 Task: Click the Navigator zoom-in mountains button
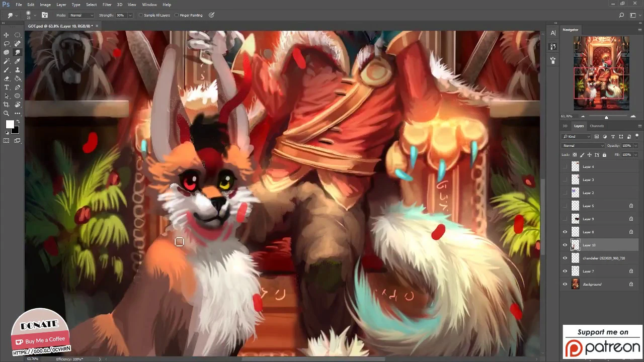click(x=633, y=117)
